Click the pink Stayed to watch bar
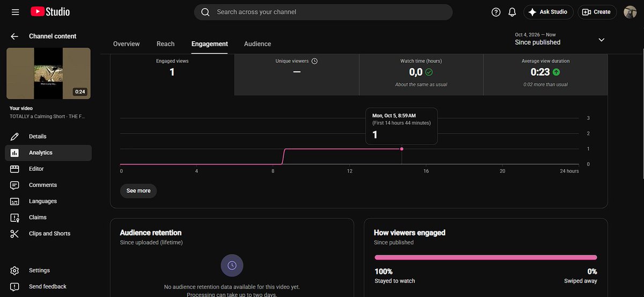Screen dimensions: 644x297 [486, 257]
